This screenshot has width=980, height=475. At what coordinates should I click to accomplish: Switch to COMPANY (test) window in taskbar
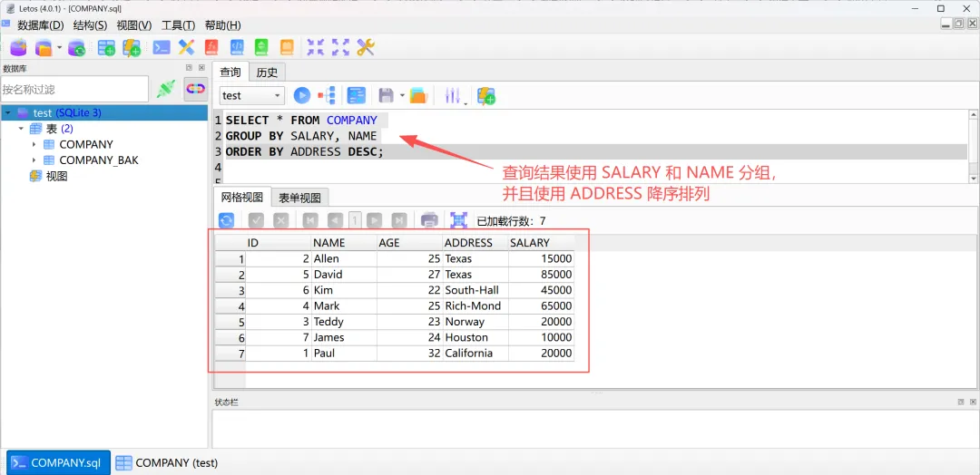coord(167,462)
